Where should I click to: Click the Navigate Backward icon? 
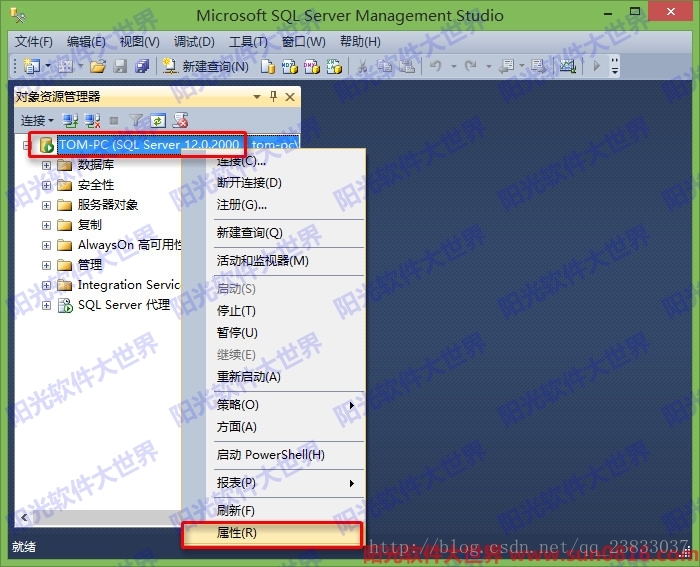pos(506,67)
